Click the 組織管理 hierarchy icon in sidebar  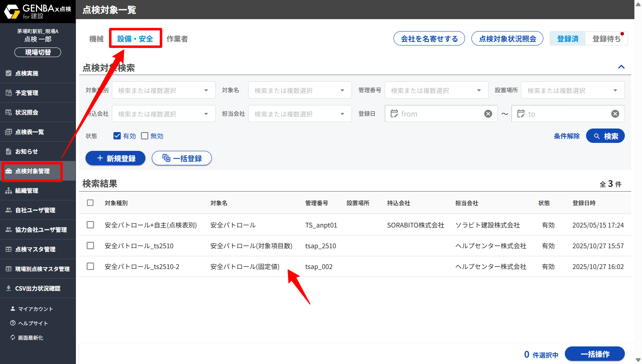(x=8, y=191)
